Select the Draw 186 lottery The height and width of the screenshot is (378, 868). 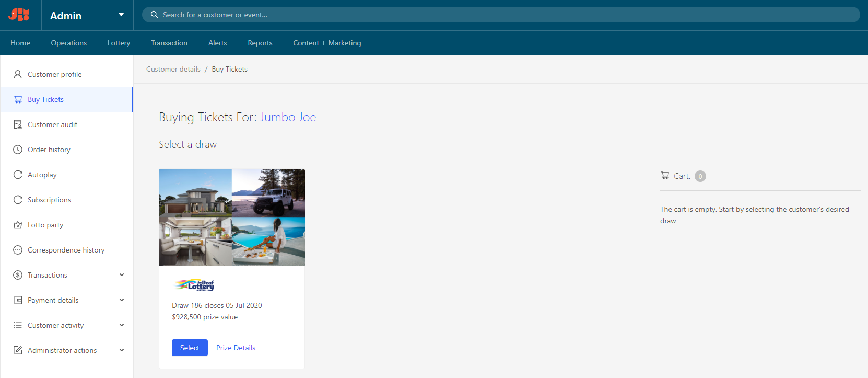[190, 348]
